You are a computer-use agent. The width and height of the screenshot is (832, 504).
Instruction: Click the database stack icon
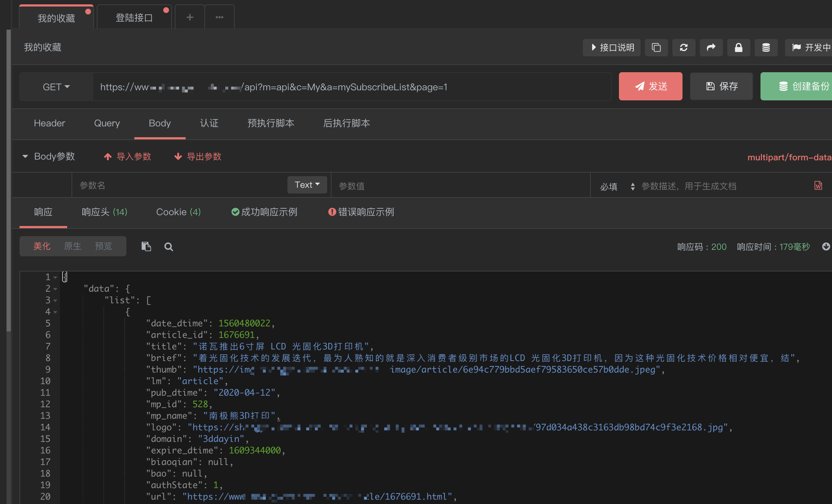tap(766, 48)
